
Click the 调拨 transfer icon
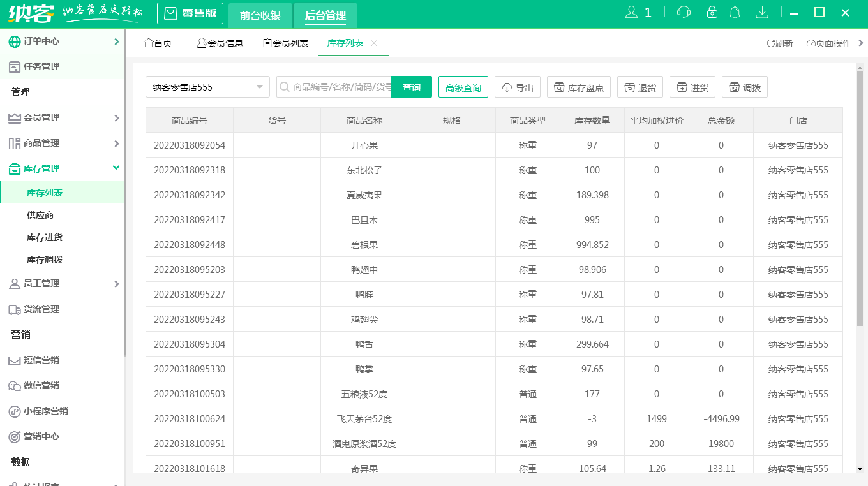point(744,87)
